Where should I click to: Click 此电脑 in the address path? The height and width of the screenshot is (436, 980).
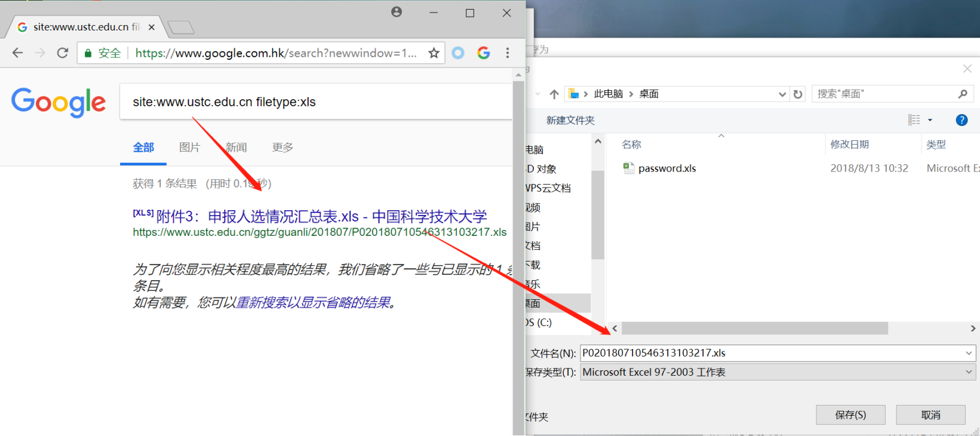pos(608,94)
